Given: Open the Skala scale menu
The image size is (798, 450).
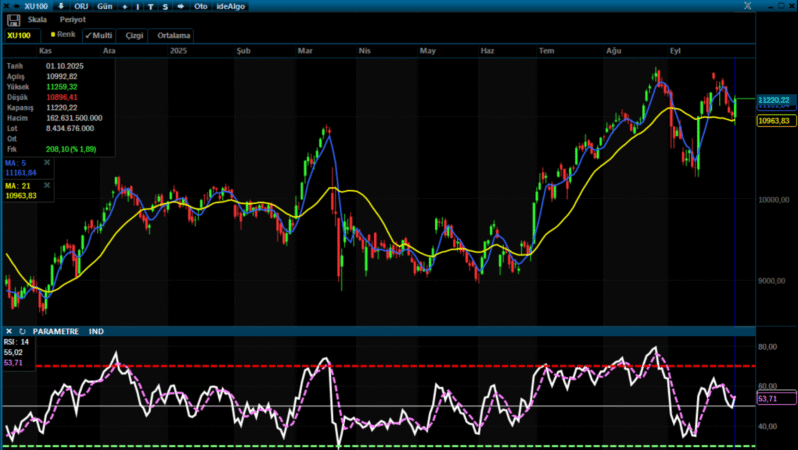Looking at the screenshot, I should click(37, 19).
